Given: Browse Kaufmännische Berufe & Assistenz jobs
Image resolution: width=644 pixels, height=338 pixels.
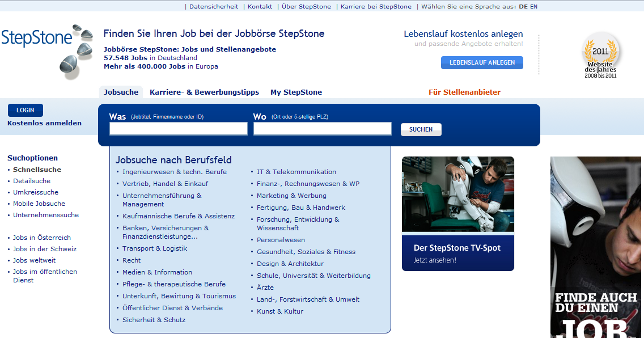Looking at the screenshot, I should point(179,216).
